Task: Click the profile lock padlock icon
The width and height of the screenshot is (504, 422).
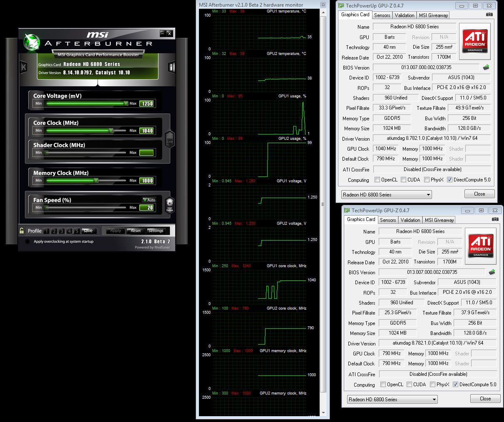Action: 22,231
